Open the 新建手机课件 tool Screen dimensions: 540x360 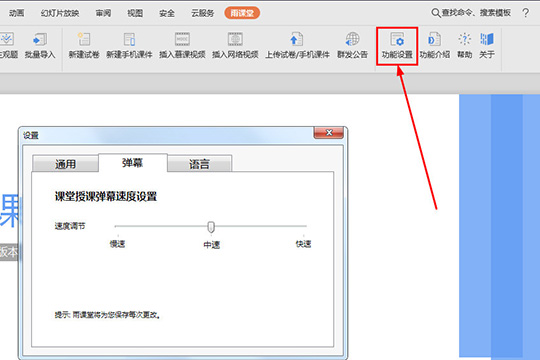tap(129, 39)
